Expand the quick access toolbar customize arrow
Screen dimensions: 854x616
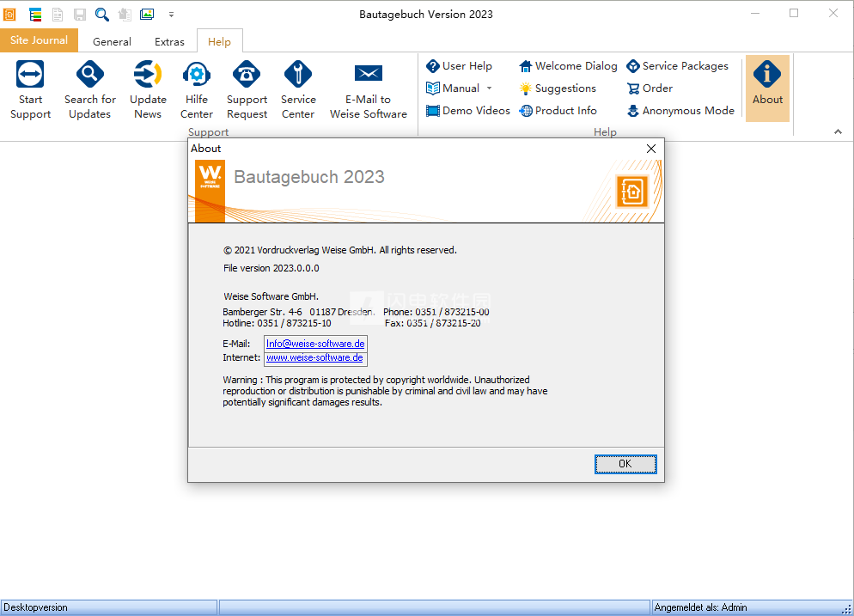click(x=171, y=15)
